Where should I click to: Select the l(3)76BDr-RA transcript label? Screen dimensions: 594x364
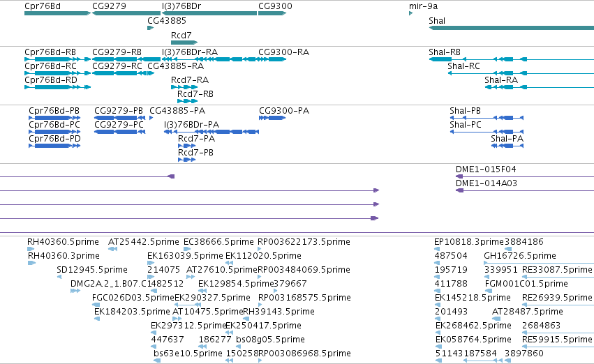pyautogui.click(x=190, y=52)
